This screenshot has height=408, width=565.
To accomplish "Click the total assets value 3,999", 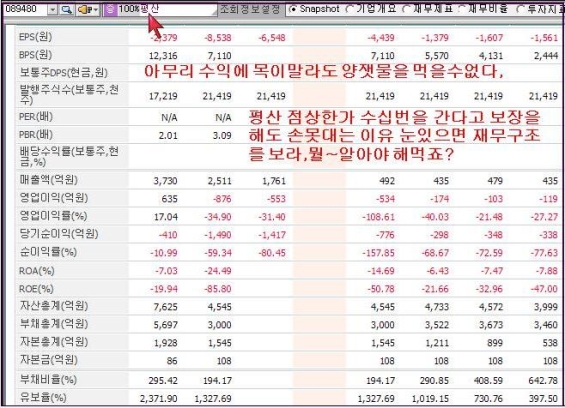I will 546,307.
